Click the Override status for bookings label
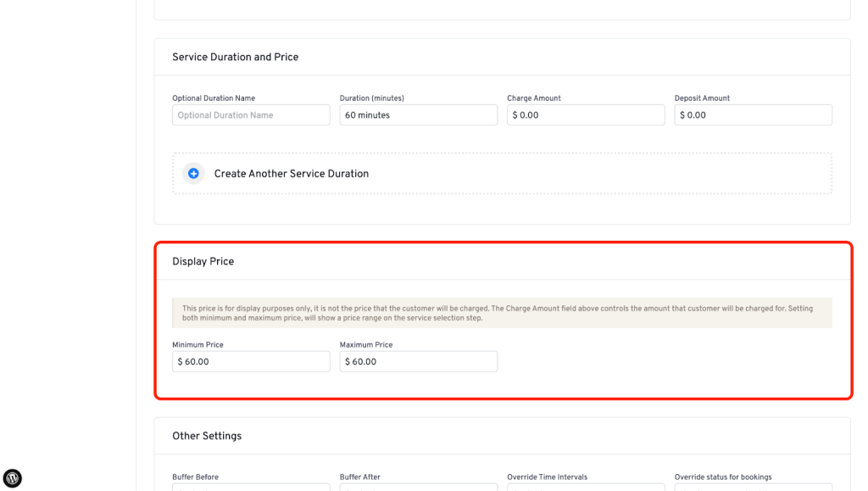 (723, 477)
